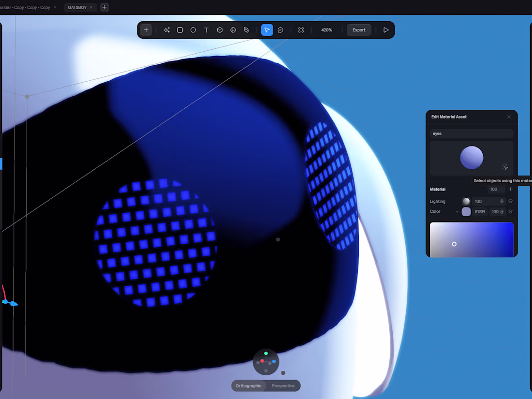Image resolution: width=532 pixels, height=399 pixels.
Task: Toggle Lighting layer visibility
Action: click(x=510, y=201)
